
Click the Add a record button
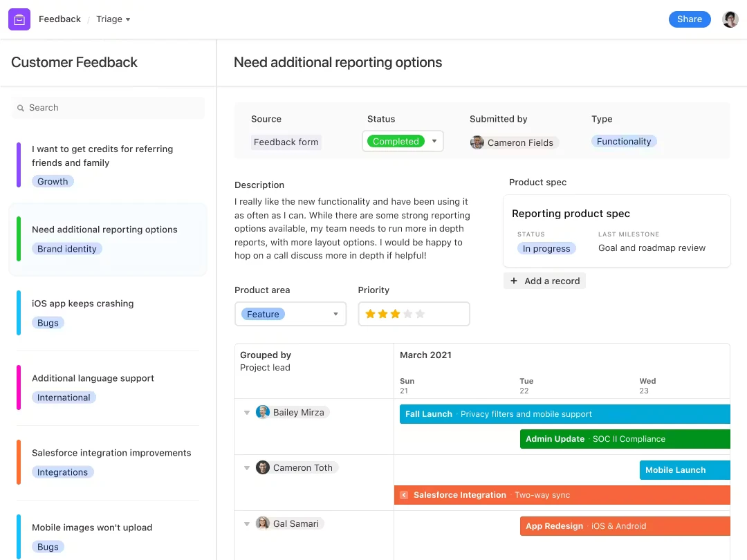pos(544,281)
